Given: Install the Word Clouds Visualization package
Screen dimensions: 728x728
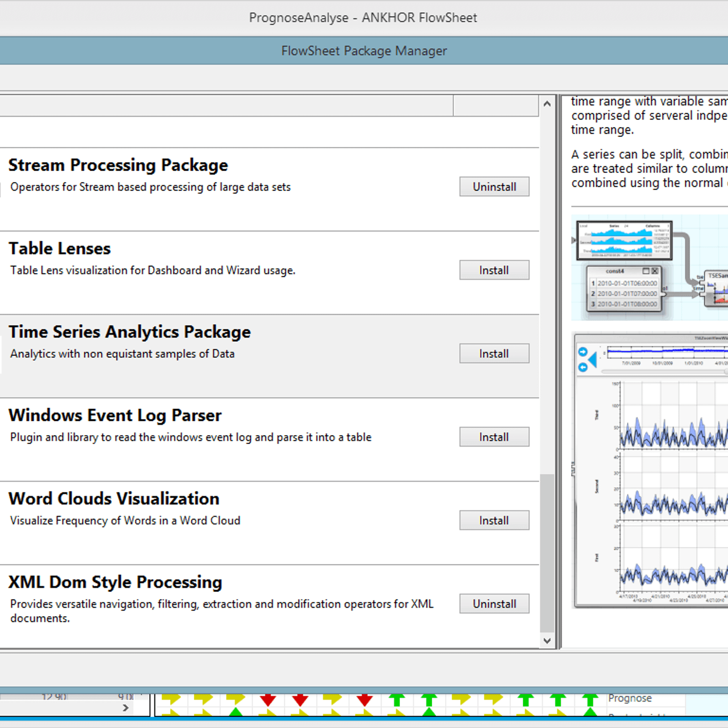Looking at the screenshot, I should (x=494, y=520).
